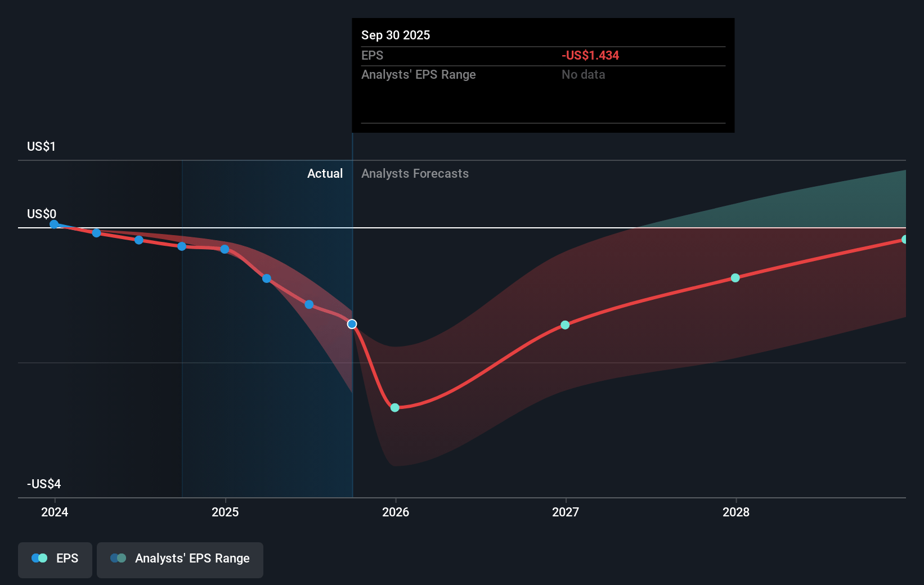Select the third blue EPS point in mid-2024
This screenshot has height=585, width=924.
click(139, 240)
